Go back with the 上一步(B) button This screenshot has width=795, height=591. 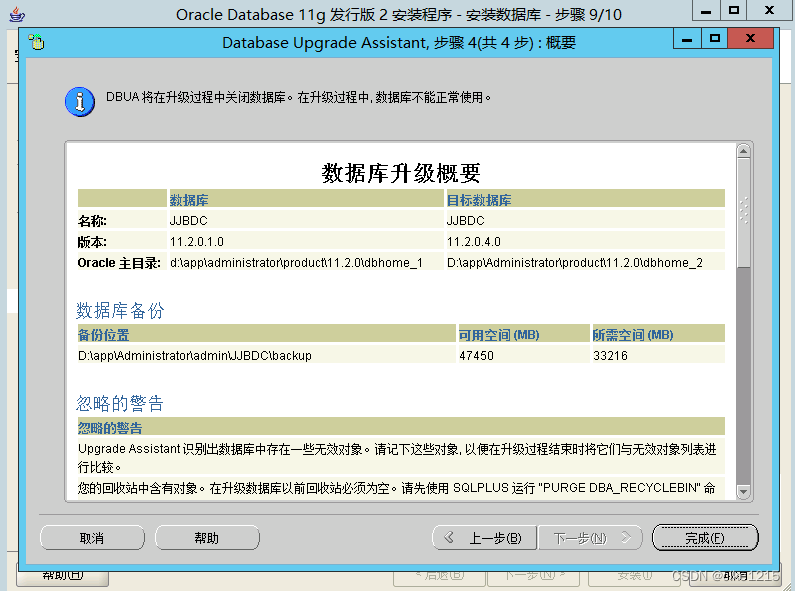click(485, 537)
